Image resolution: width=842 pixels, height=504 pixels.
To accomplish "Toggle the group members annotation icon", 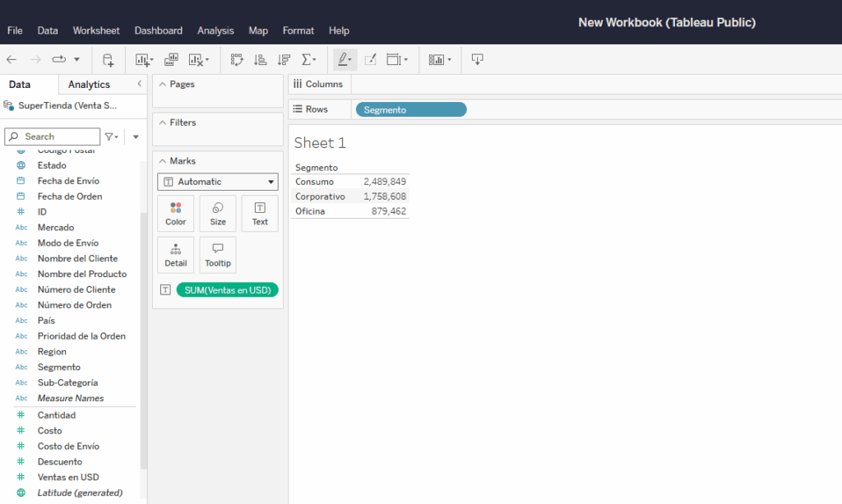I will (370, 60).
